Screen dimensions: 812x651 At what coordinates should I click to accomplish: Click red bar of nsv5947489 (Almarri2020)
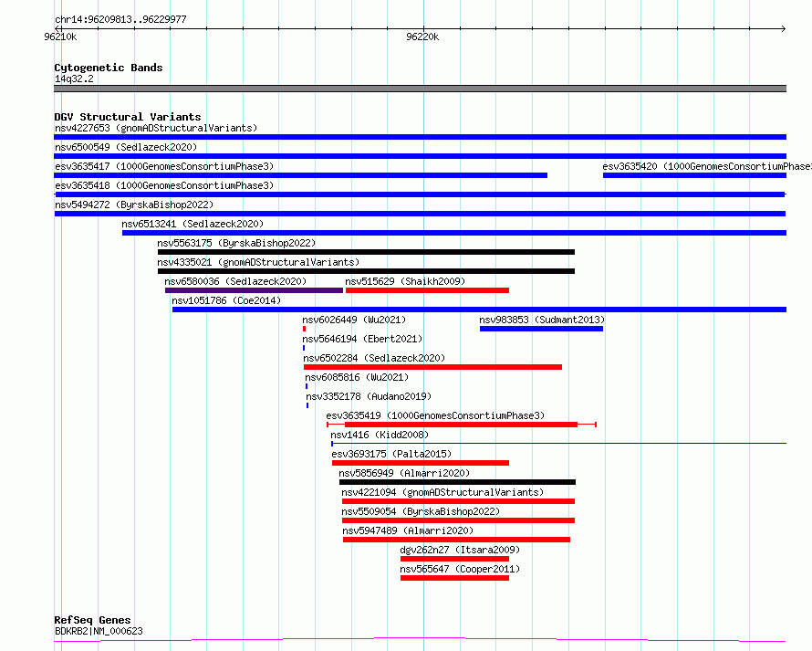tap(456, 540)
